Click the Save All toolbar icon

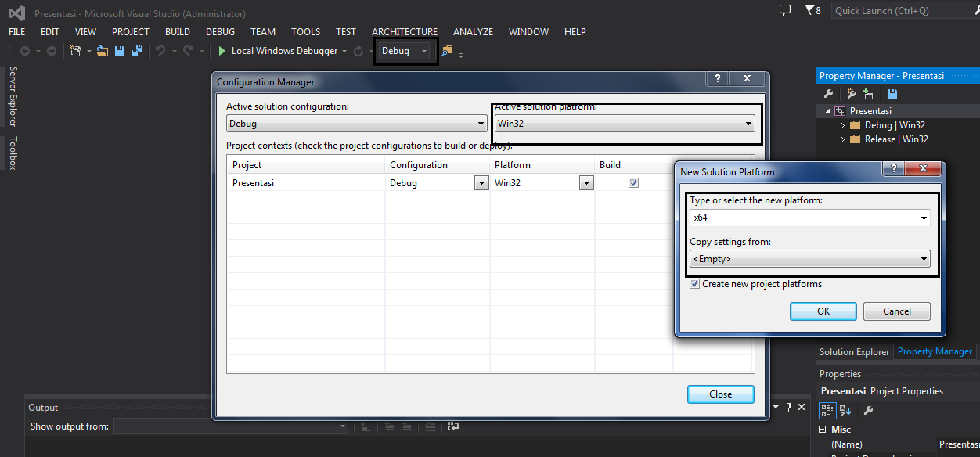pyautogui.click(x=136, y=50)
